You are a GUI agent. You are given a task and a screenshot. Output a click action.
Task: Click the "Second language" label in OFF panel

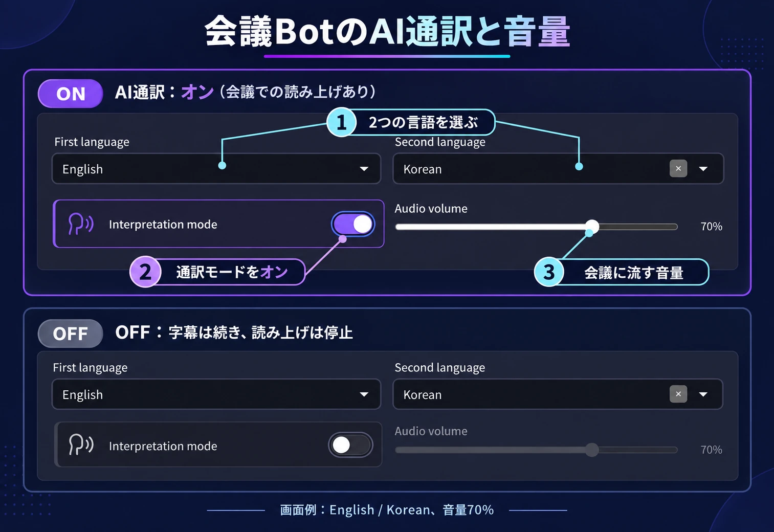pyautogui.click(x=439, y=368)
